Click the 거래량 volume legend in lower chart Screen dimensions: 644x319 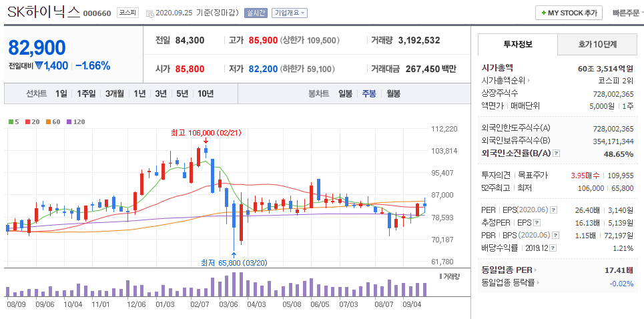pos(450,276)
